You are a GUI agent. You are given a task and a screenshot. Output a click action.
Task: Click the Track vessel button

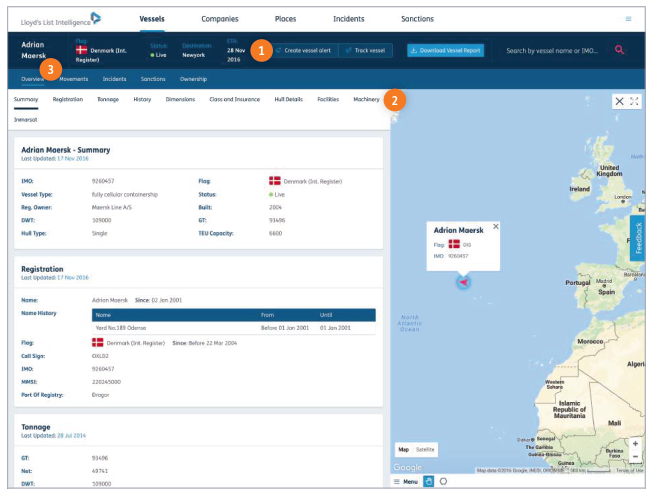tap(366, 50)
